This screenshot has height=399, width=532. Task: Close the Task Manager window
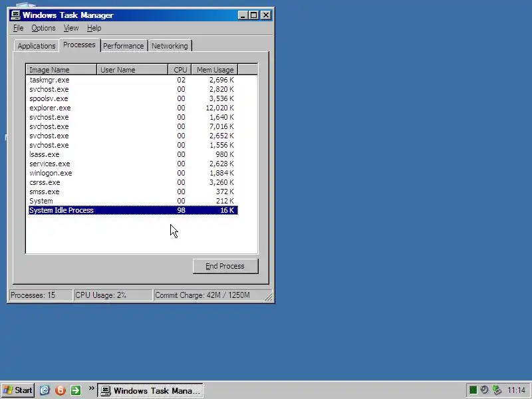click(x=265, y=15)
